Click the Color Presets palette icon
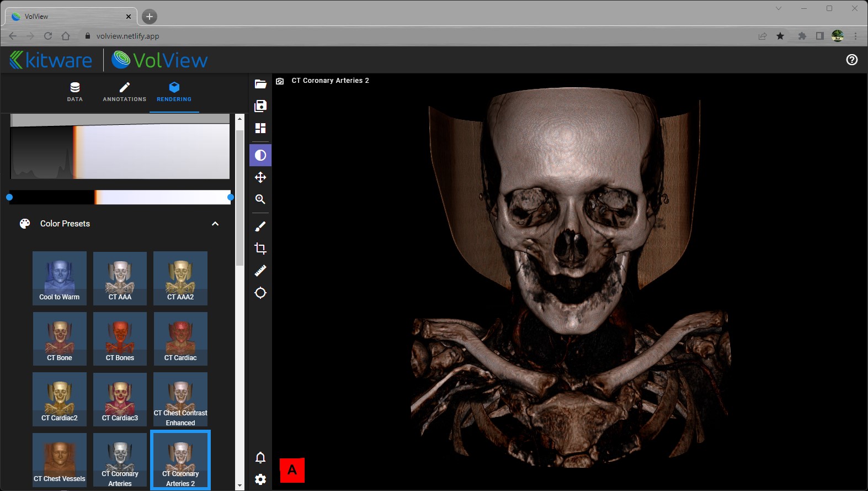This screenshot has height=491, width=868. 25,224
